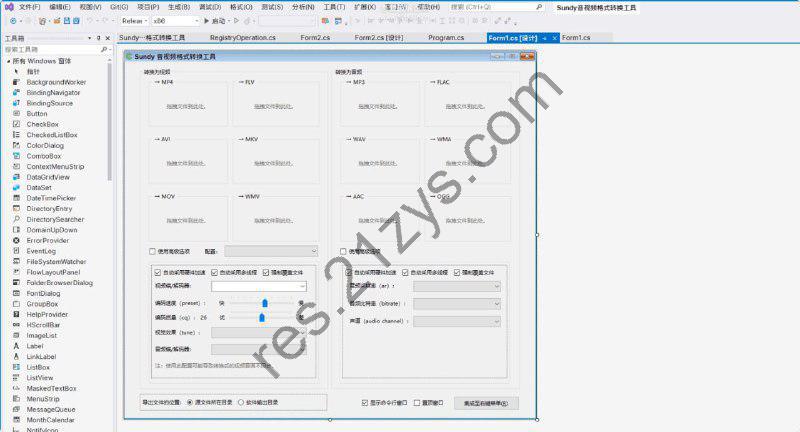Select the Button control icon in toolbox

click(x=16, y=114)
